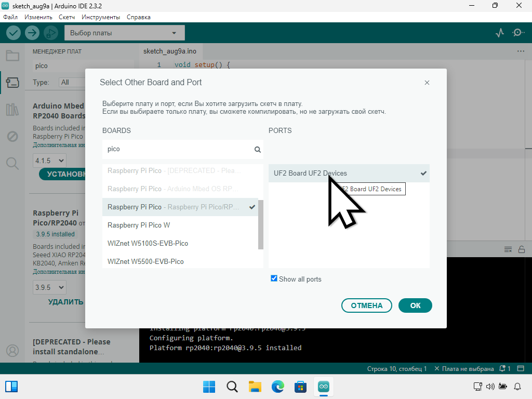Viewport: 532px width, 399px height.
Task: Open the network system tray icon
Action: click(x=478, y=387)
